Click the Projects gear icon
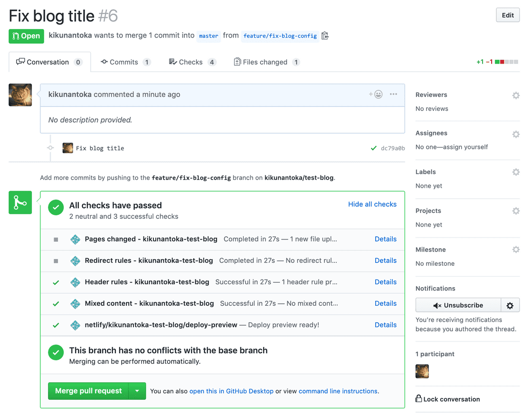532x416 pixels. (x=515, y=211)
